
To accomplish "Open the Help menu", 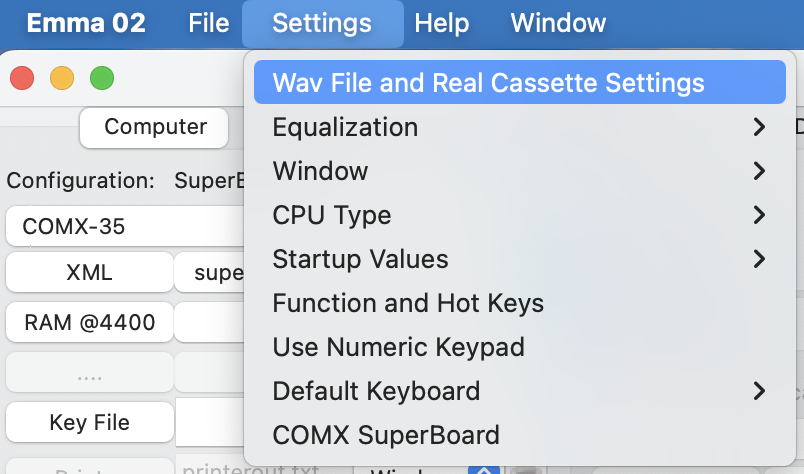I will tap(442, 23).
